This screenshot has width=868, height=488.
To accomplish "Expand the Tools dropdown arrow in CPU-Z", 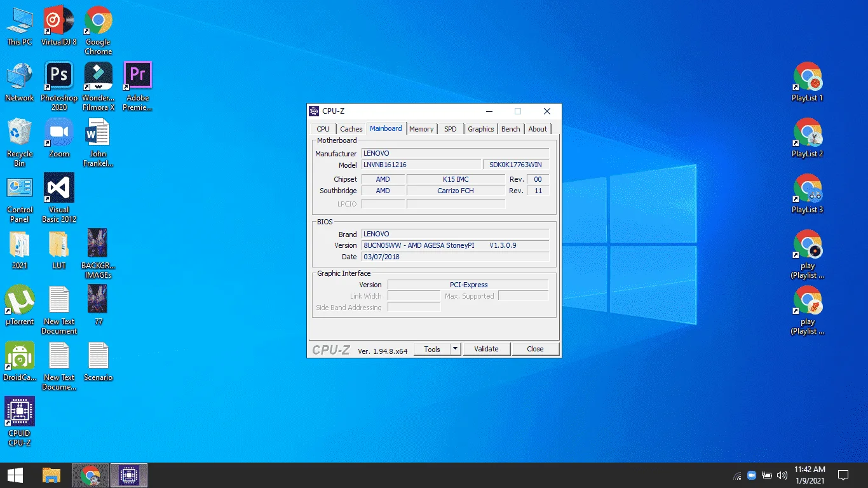I will [x=455, y=349].
